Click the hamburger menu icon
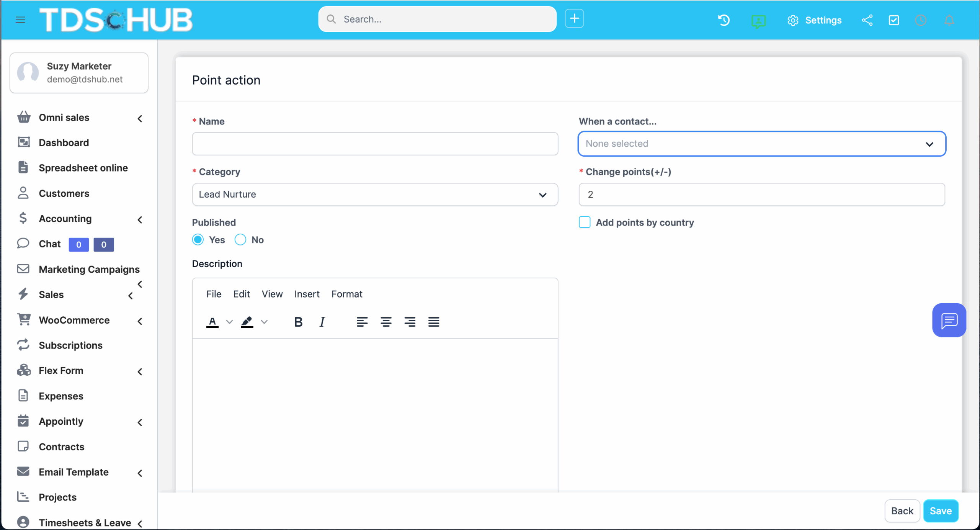 [20, 20]
